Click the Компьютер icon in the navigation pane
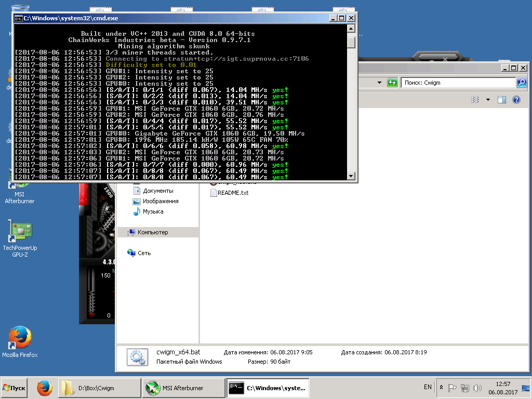This screenshot has width=532, height=399. click(x=131, y=232)
